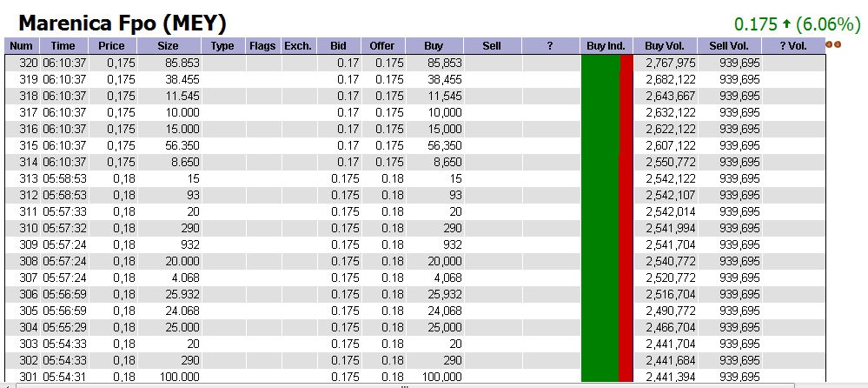Click the Exch. column header
The height and width of the screenshot is (388, 868).
coord(299,46)
